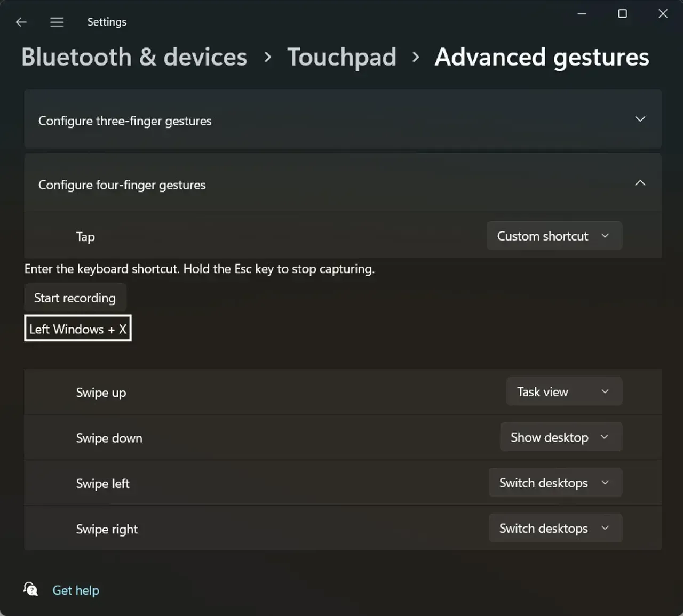Navigate back using the arrow icon
683x616 pixels.
coord(21,22)
